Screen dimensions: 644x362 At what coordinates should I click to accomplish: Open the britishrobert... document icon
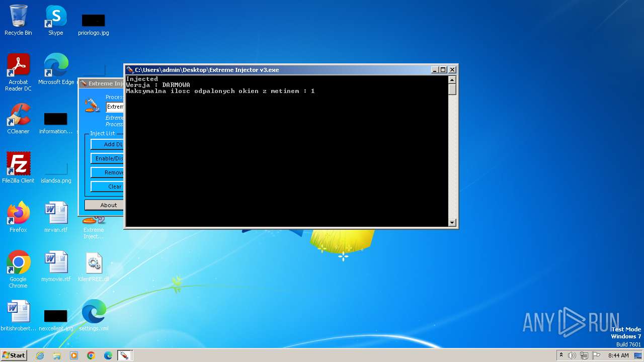coord(18,315)
